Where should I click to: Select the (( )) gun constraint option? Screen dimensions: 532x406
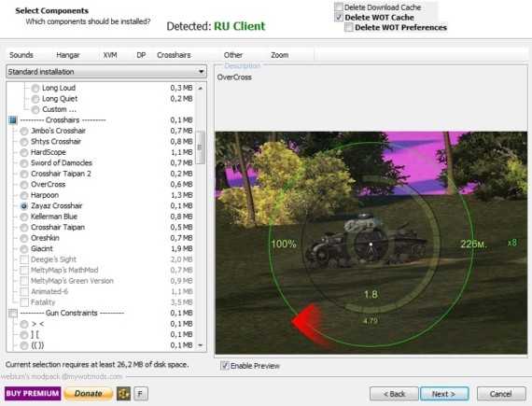24,345
